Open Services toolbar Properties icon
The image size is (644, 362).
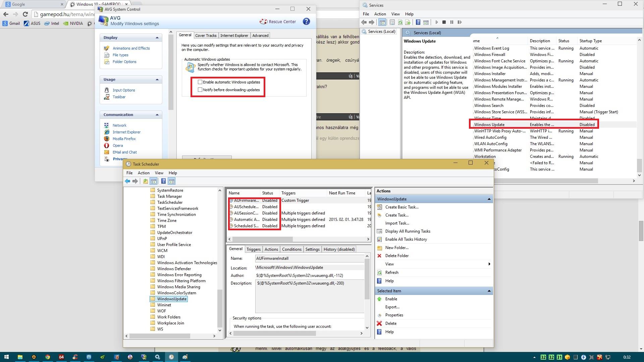(392, 22)
